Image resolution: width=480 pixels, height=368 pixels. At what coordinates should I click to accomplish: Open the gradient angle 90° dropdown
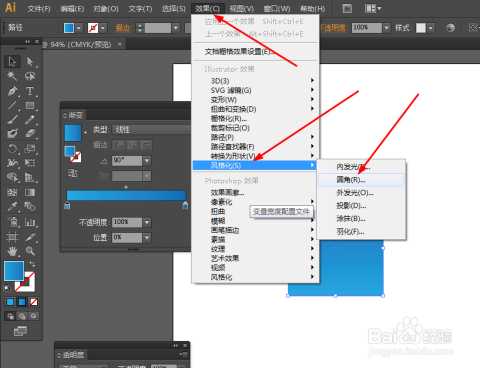147,161
